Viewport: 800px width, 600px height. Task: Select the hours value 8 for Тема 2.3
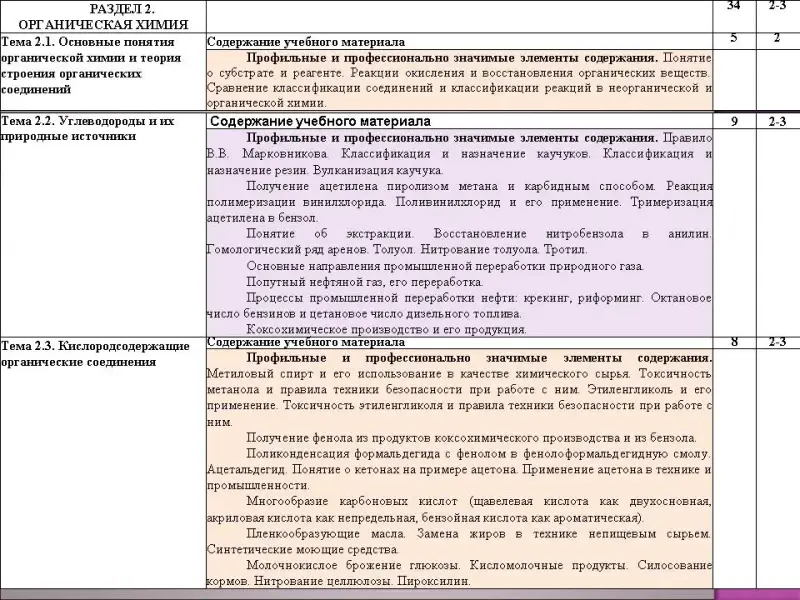[734, 342]
